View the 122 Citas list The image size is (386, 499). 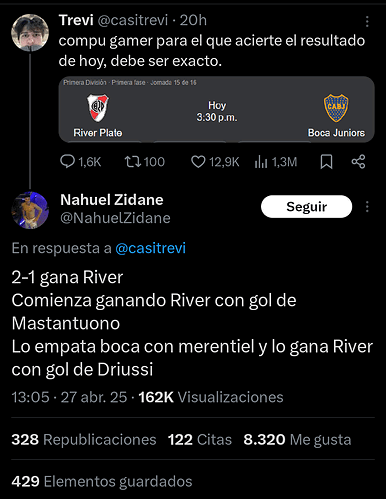coord(200,440)
